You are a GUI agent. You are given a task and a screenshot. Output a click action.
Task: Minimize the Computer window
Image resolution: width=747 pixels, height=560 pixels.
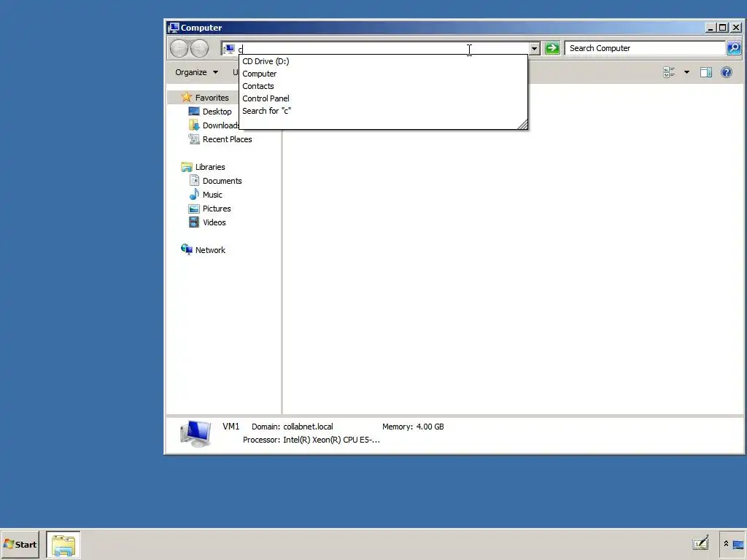pyautogui.click(x=711, y=28)
